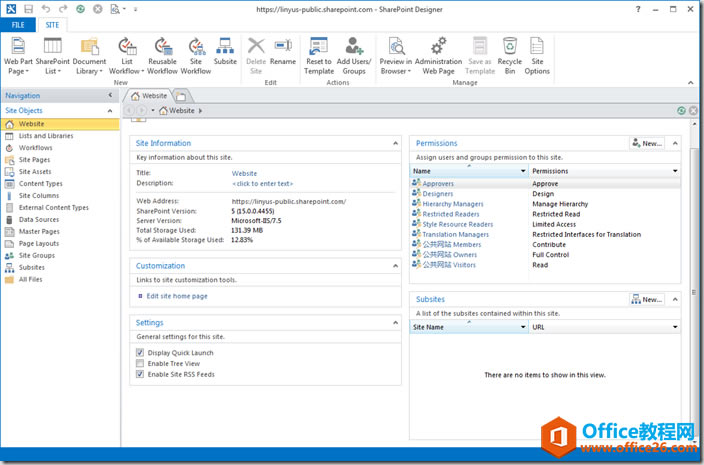The width and height of the screenshot is (704, 465).
Task: Click New button in the Permissions panel
Action: tap(646, 144)
